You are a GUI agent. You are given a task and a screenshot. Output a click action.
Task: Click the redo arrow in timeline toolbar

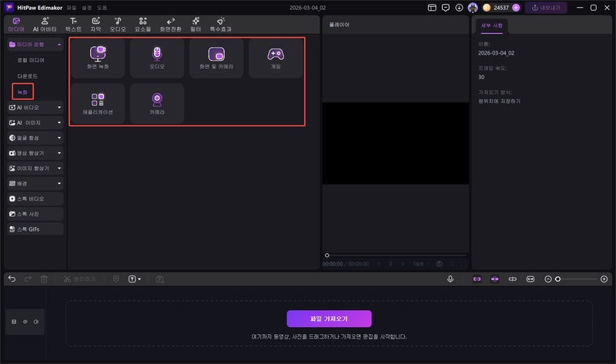[x=28, y=279]
